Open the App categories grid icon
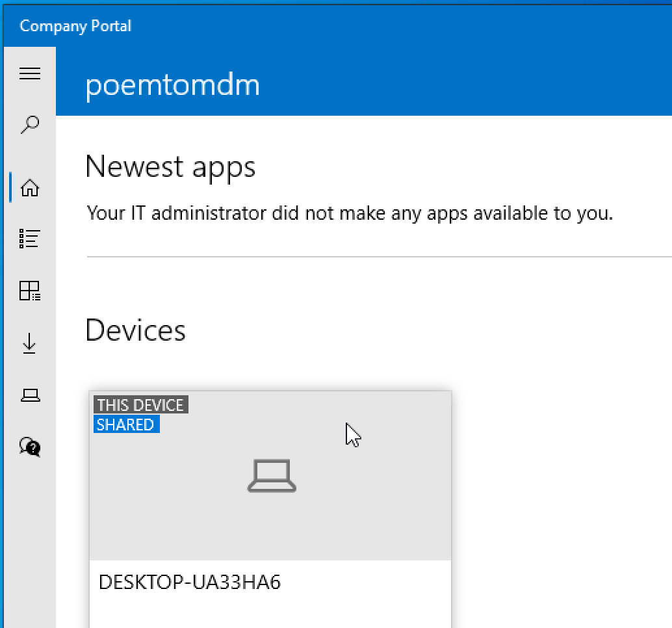This screenshot has height=628, width=672. pyautogui.click(x=30, y=291)
